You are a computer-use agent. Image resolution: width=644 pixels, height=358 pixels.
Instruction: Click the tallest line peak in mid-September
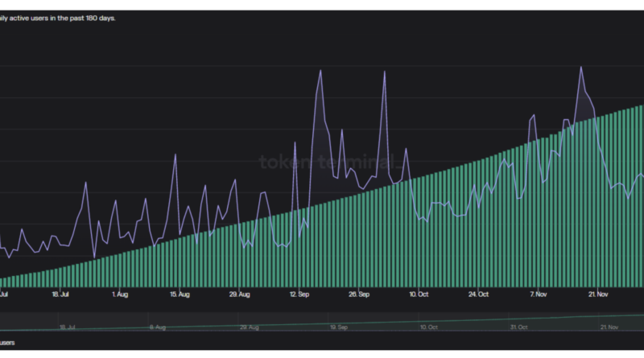click(320, 71)
